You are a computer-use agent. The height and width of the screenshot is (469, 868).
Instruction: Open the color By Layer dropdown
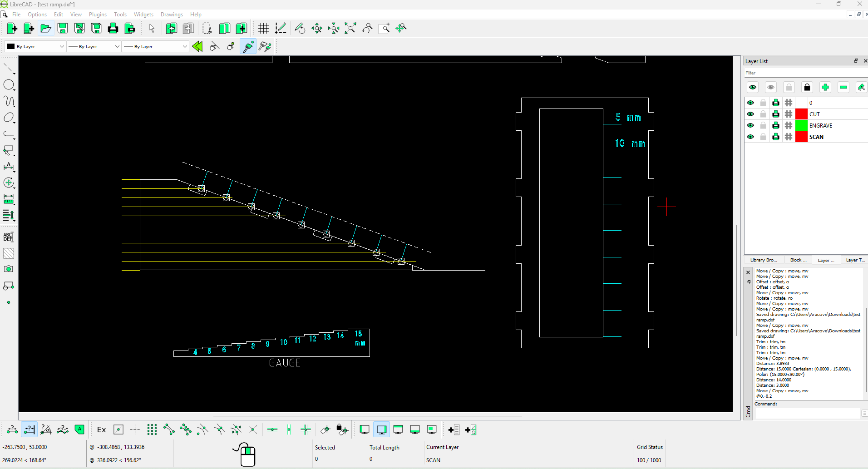coord(35,46)
